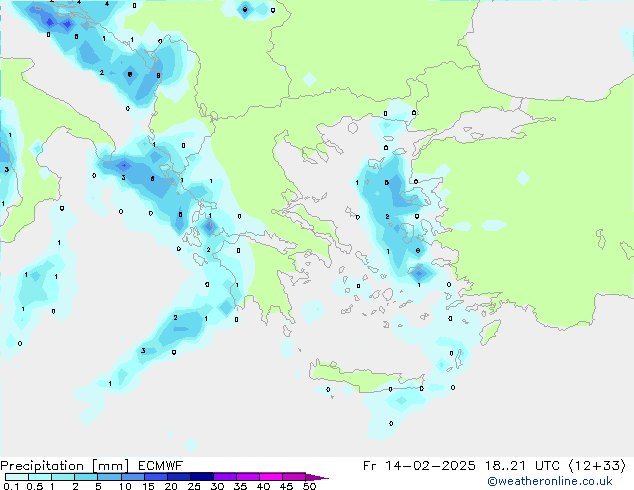
Task: Click the legend value label '10'
Action: coord(125,486)
